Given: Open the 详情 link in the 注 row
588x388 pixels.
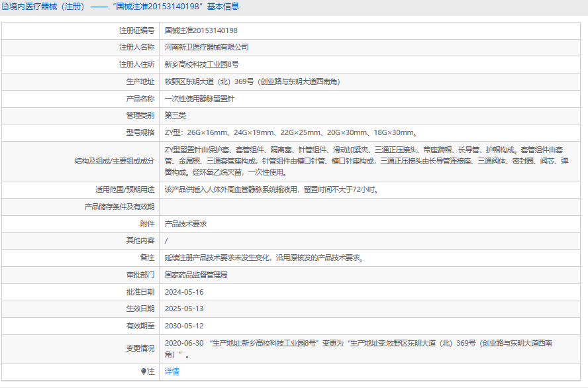Looking at the screenshot, I should pyautogui.click(x=171, y=371).
